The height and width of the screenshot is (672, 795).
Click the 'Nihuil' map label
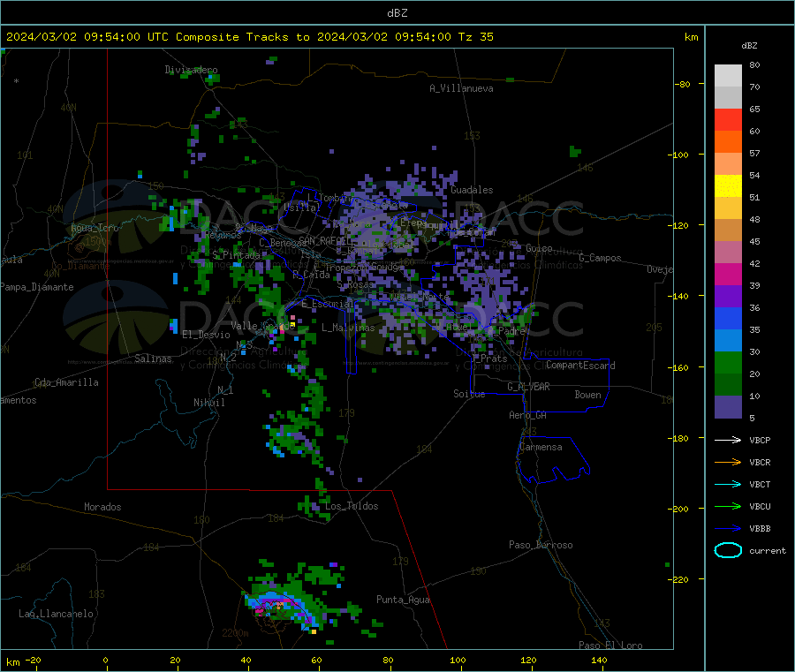tap(208, 403)
